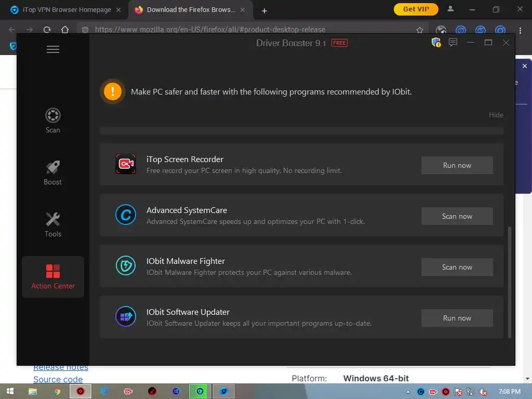Scan now with Advanced SystemCare

tap(457, 216)
